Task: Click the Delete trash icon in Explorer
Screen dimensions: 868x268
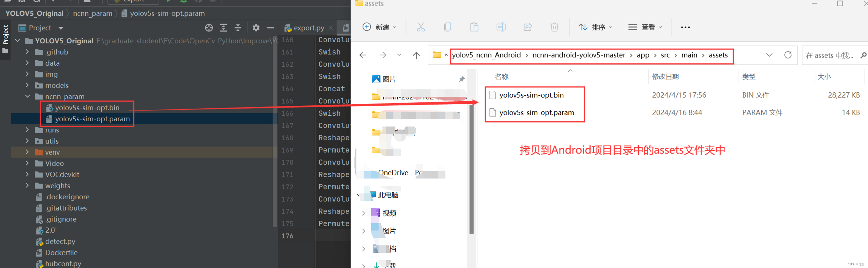Action: point(554,27)
